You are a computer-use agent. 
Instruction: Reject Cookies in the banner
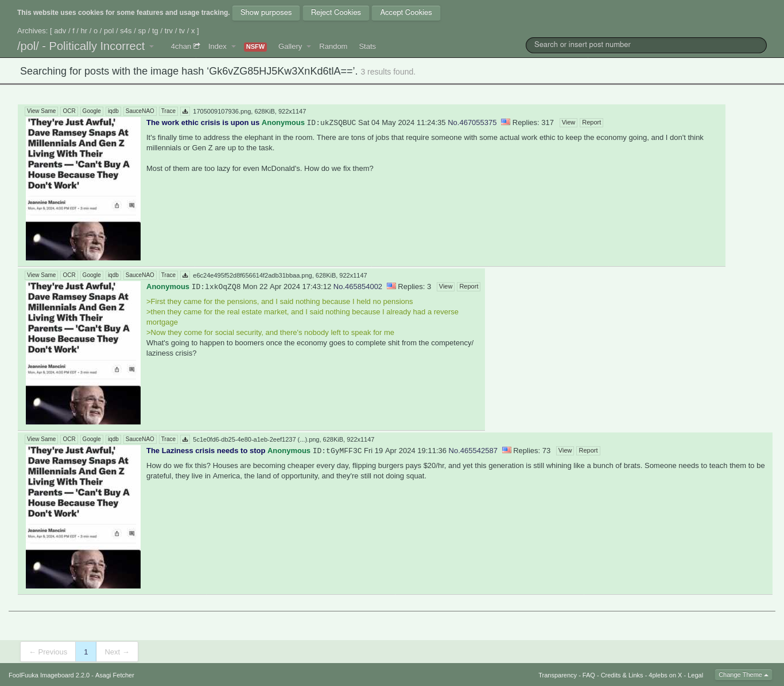(336, 13)
